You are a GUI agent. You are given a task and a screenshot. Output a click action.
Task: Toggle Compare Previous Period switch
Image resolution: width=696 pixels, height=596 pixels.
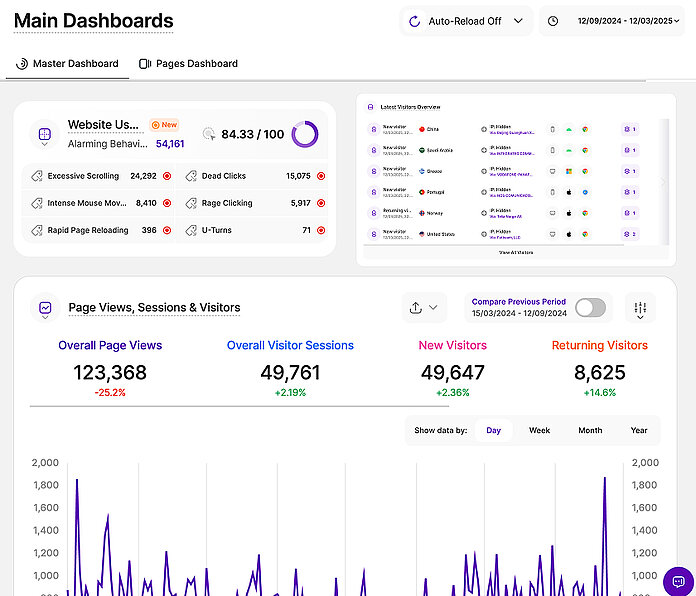590,308
